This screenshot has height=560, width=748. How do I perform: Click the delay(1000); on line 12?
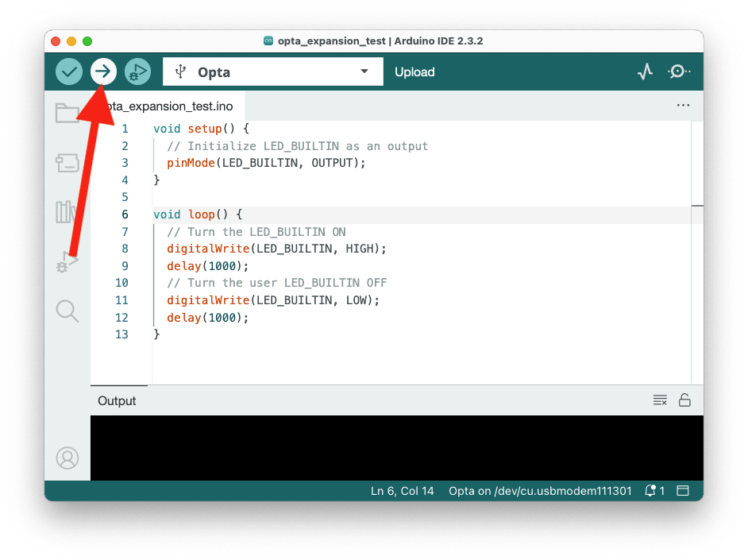(207, 318)
